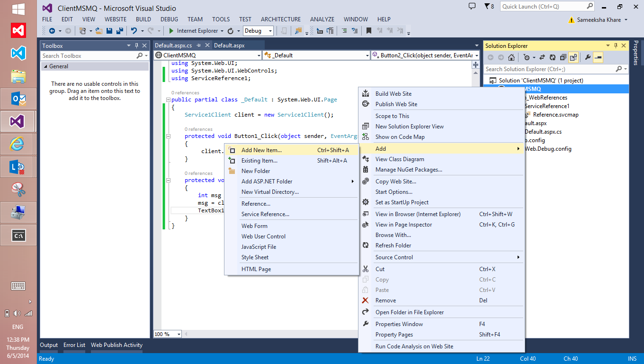Click the Refresh browser icon in toolbar
The width and height of the screenshot is (644, 364).
pos(231,31)
